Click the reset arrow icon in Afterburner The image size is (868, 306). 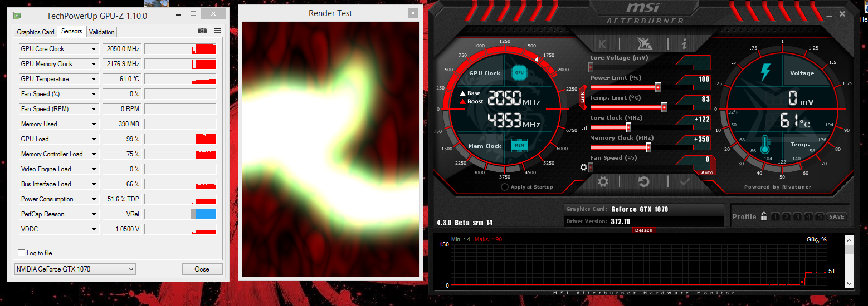644,181
